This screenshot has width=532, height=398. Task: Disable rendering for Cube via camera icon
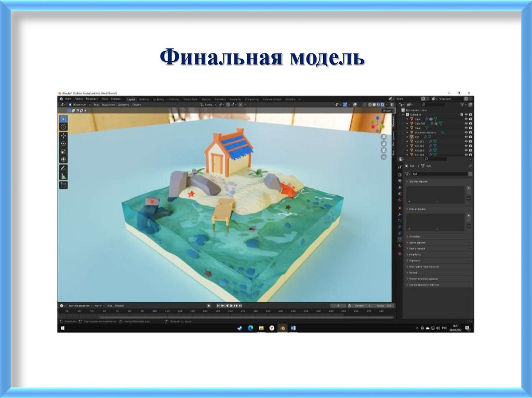471,119
